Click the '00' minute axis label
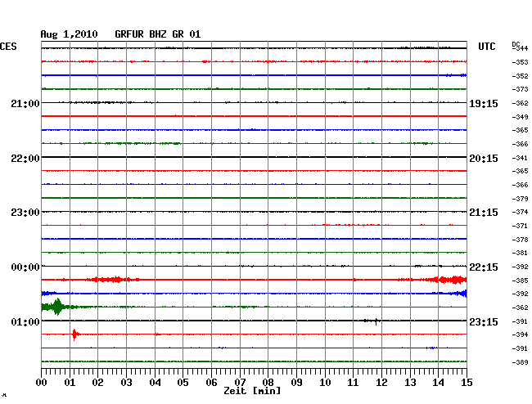 [x=42, y=383]
